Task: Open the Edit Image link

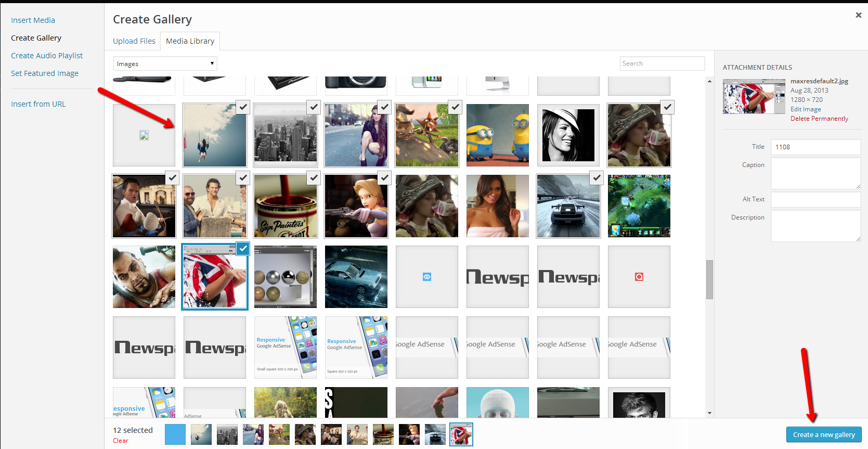Action: pyautogui.click(x=806, y=109)
